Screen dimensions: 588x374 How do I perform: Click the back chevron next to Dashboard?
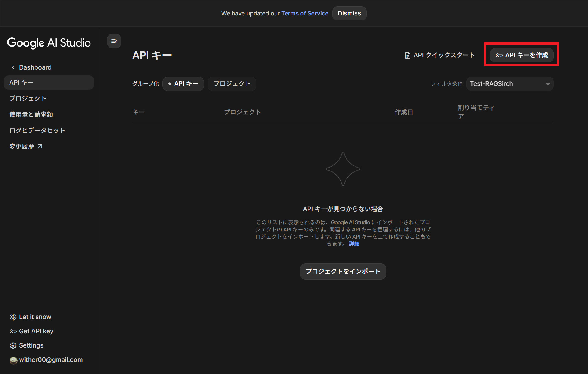[x=13, y=67]
